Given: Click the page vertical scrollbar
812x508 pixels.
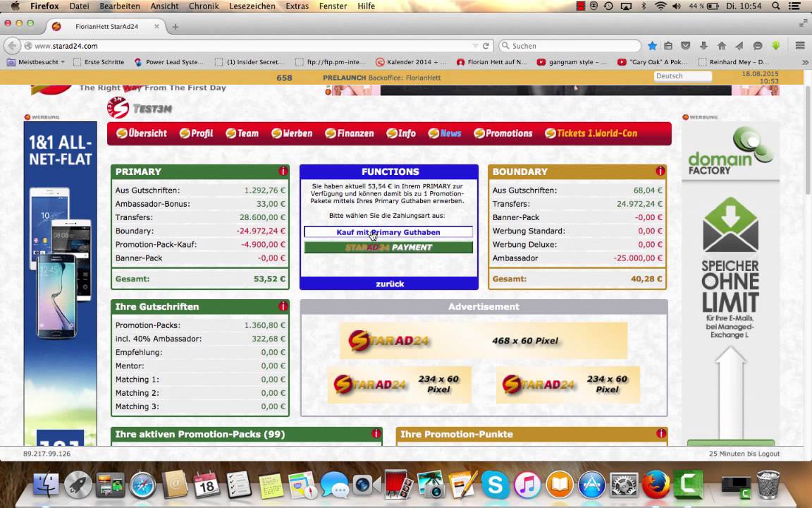Looking at the screenshot, I should (x=807, y=140).
